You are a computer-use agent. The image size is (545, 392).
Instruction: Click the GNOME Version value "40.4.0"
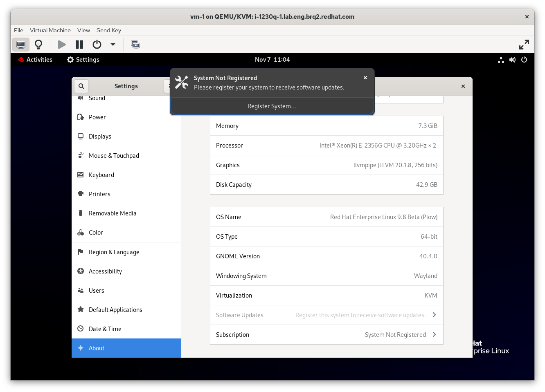coord(428,256)
